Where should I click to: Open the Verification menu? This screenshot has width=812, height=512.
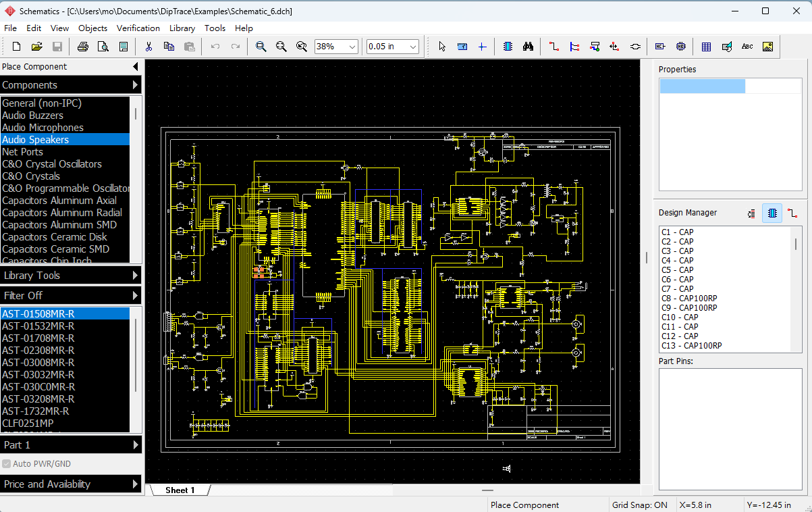pyautogui.click(x=138, y=28)
